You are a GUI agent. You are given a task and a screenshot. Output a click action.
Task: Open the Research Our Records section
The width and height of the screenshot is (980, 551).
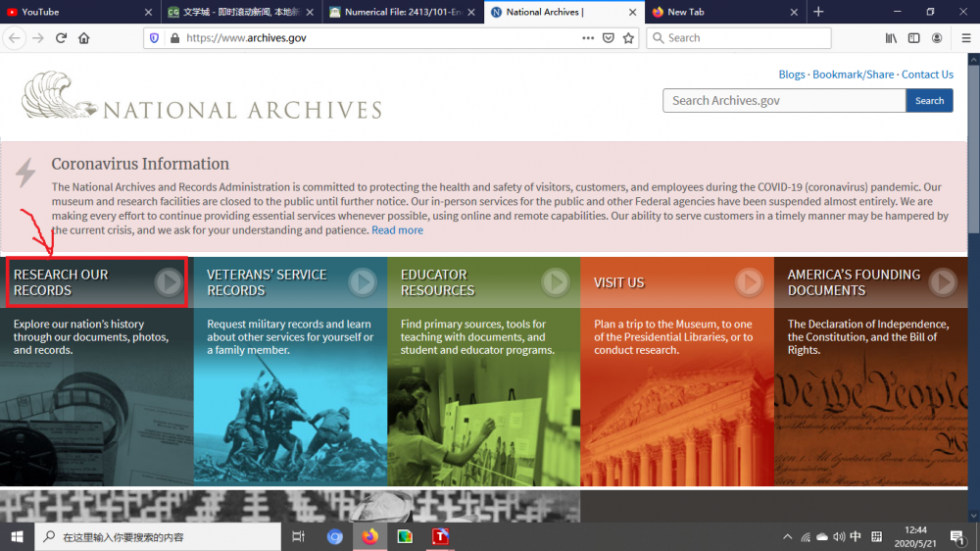(x=96, y=282)
